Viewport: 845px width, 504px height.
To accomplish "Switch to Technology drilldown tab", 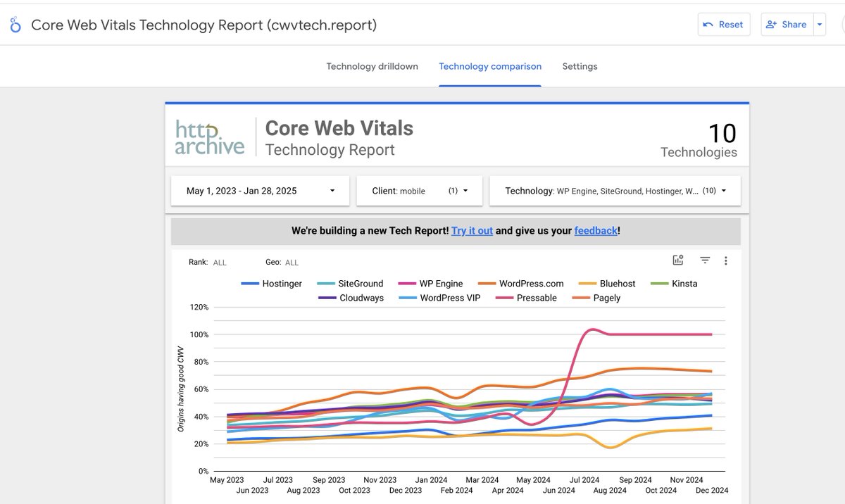I will (x=372, y=66).
